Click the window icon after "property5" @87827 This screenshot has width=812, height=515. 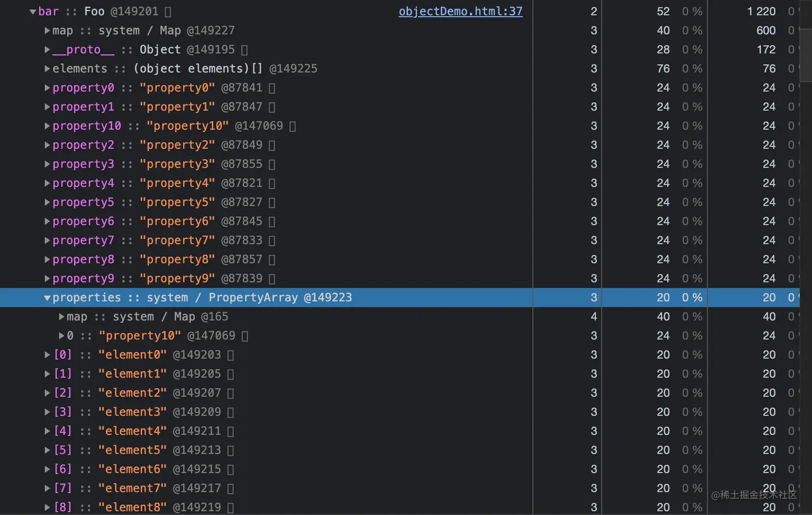coord(272,202)
